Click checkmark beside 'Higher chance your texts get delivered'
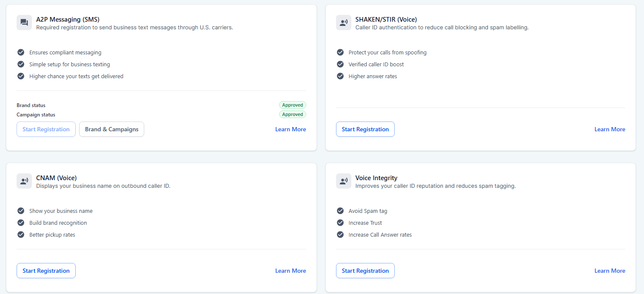This screenshot has height=294, width=644. click(x=20, y=76)
